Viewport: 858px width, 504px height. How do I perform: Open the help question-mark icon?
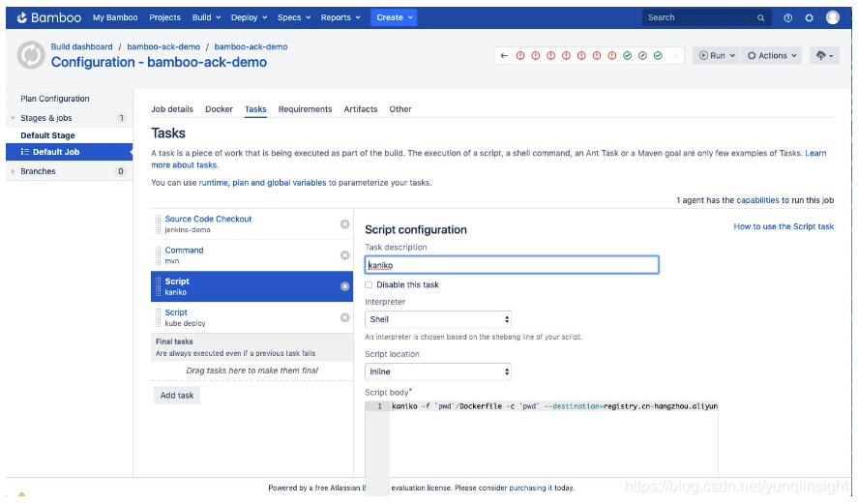[x=787, y=18]
